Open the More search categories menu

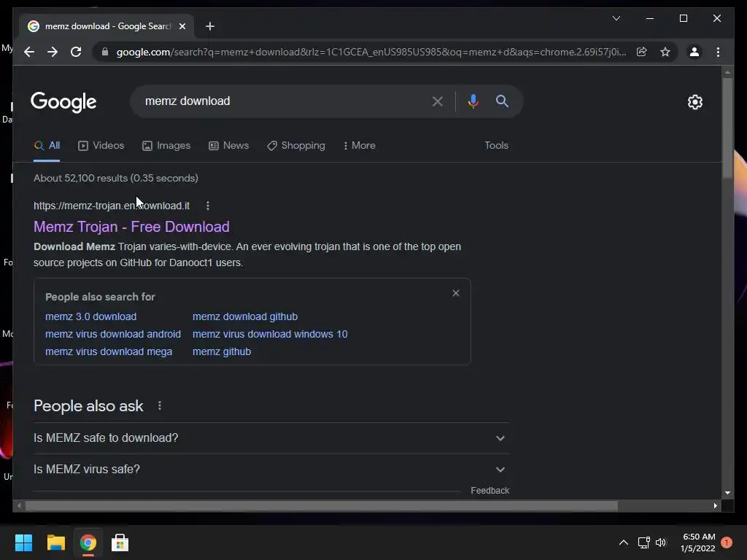(359, 145)
